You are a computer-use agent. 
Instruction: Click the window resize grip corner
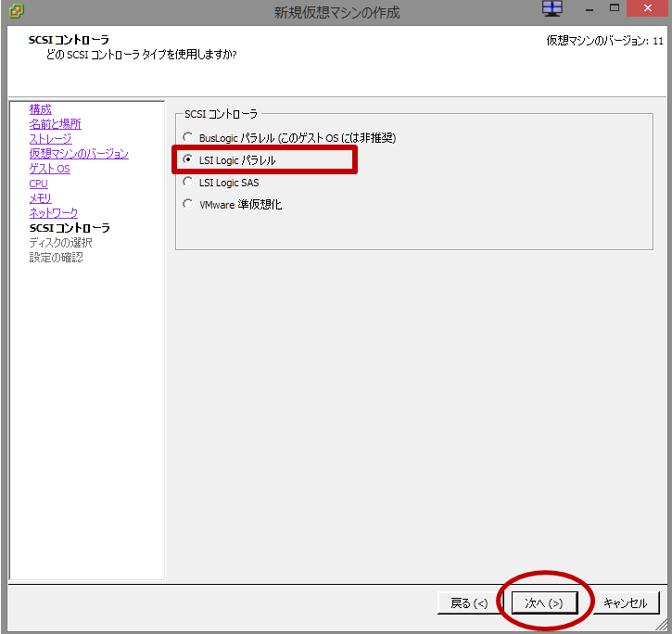[x=663, y=626]
